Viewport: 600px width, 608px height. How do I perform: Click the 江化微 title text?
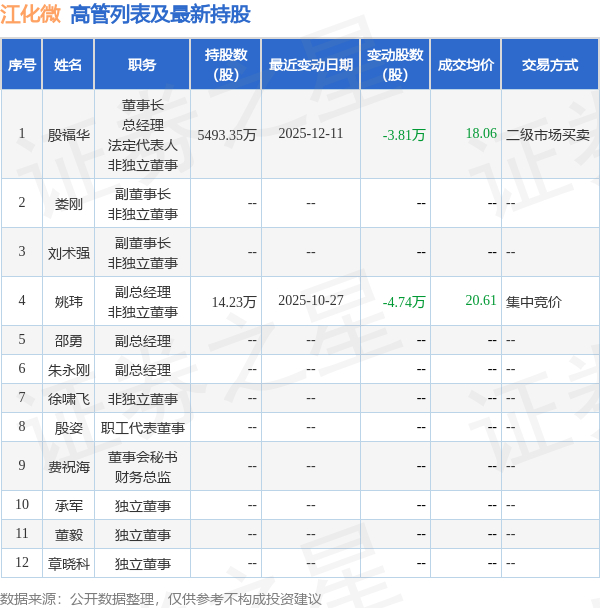pos(30,15)
